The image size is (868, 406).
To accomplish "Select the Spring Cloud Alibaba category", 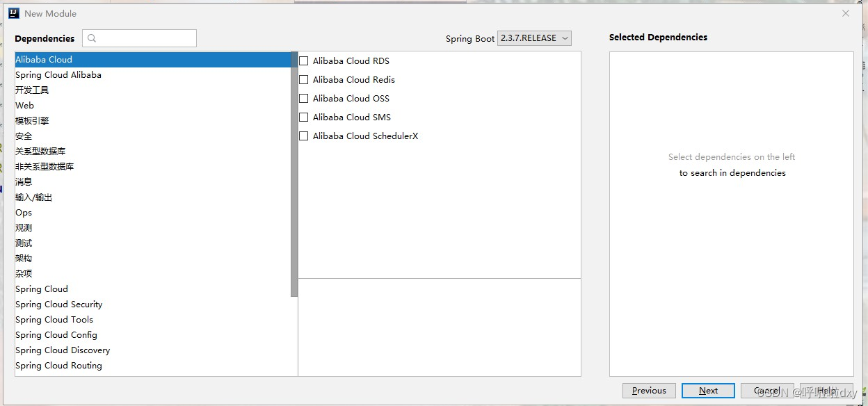I will pyautogui.click(x=153, y=75).
